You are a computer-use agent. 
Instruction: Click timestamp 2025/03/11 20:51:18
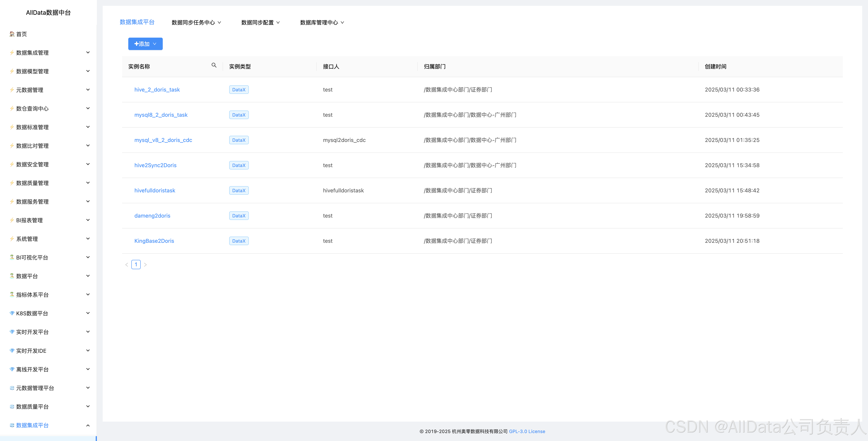732,241
